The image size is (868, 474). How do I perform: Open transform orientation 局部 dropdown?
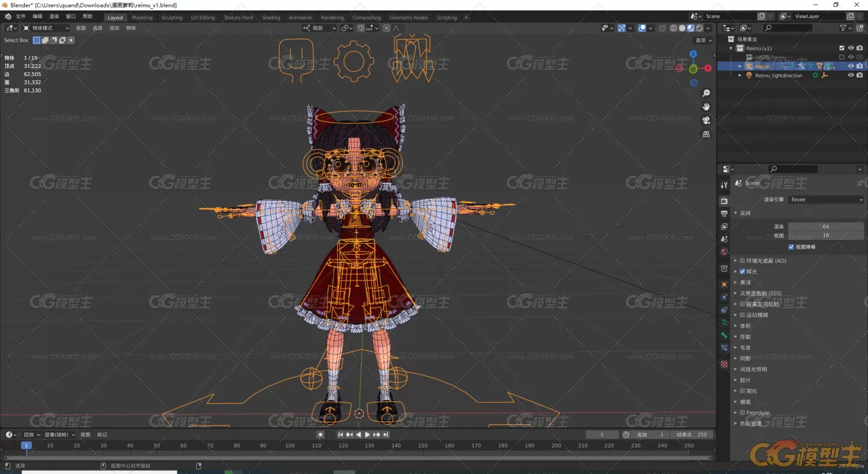click(319, 28)
